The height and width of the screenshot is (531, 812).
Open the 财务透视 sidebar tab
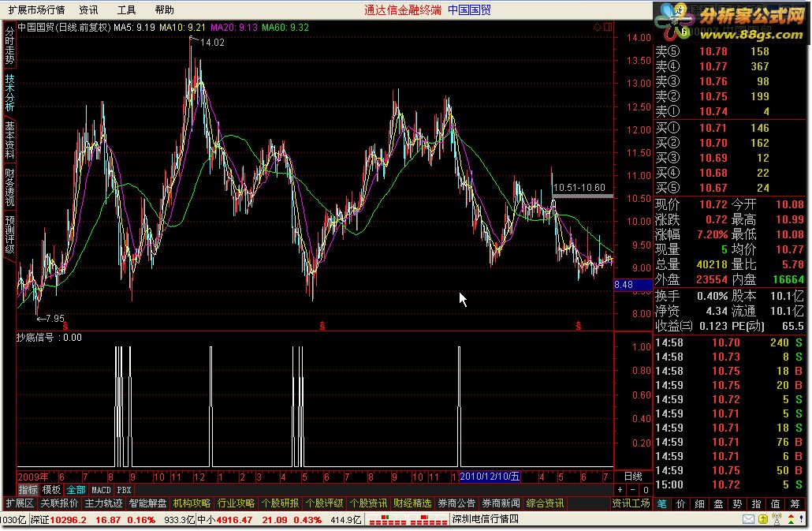(x=9, y=187)
